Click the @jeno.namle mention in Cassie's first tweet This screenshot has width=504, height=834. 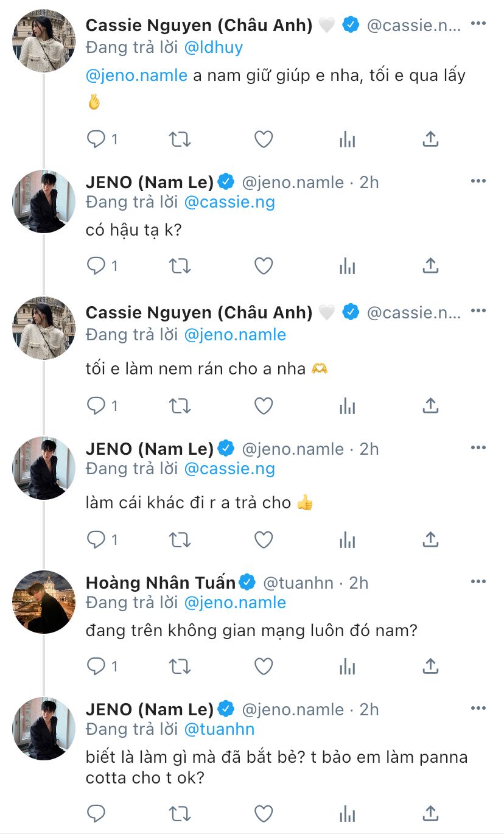136,75
